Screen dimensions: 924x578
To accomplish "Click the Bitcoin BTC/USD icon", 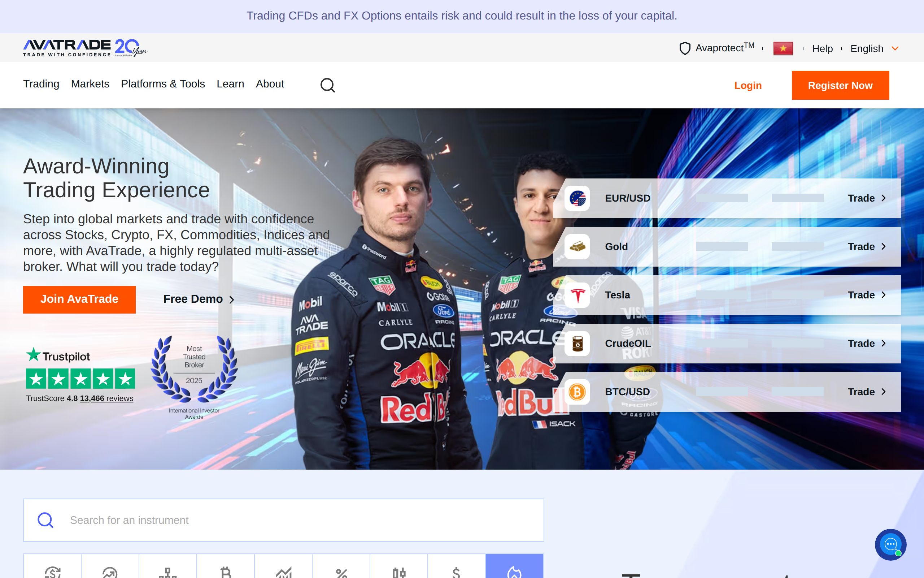I will click(577, 392).
